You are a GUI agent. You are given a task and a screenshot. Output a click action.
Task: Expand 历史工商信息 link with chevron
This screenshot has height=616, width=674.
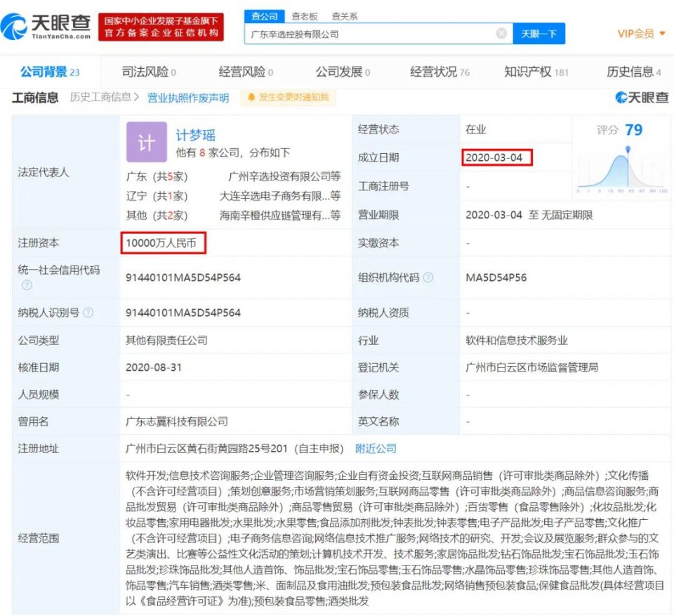pos(105,98)
